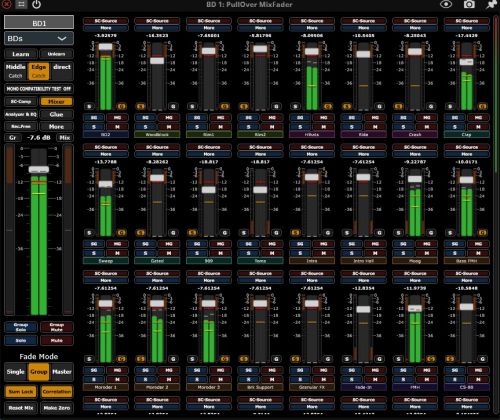The width and height of the screenshot is (500, 420).
Task: Click the small S badge under Hihats' meter
Action: point(295,107)
